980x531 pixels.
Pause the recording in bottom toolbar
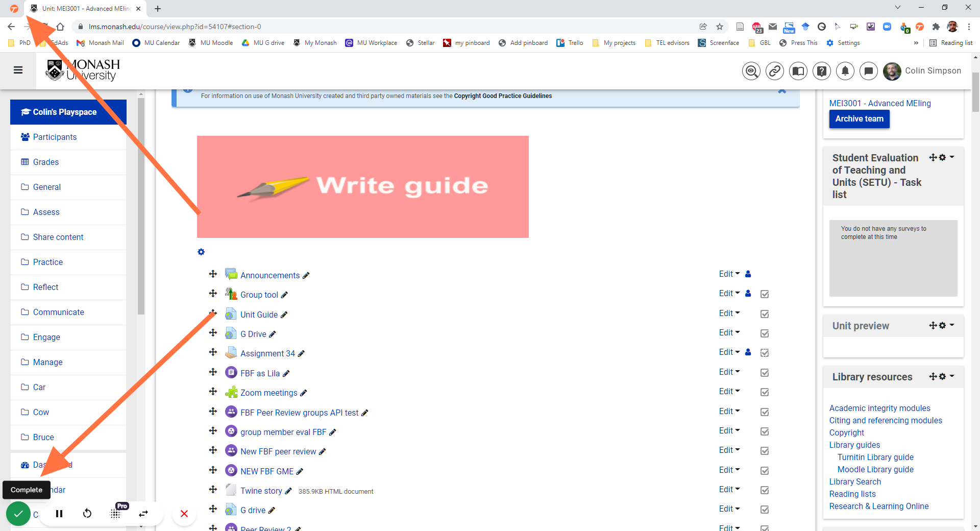coord(59,514)
